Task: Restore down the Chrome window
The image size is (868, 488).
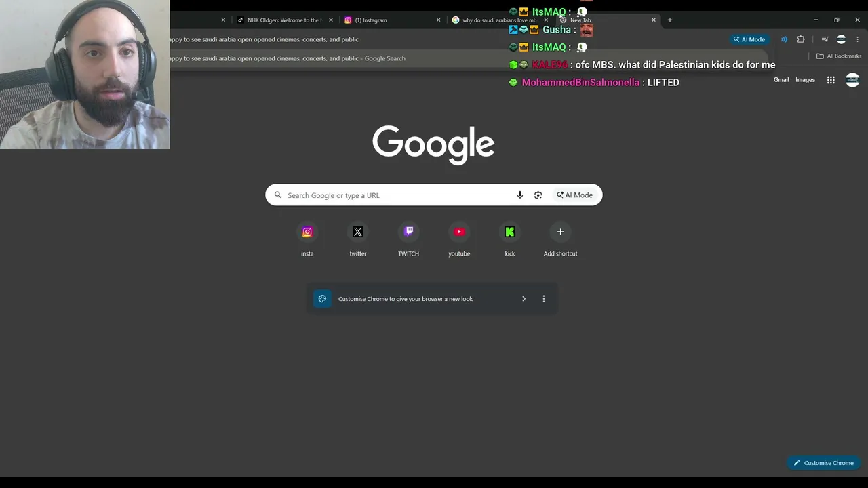Action: [837, 20]
